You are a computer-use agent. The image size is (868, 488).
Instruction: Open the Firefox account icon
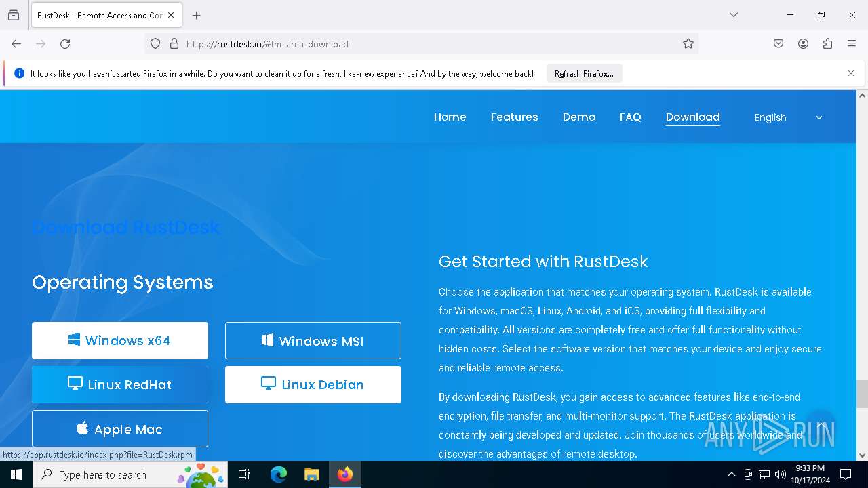[x=803, y=44]
